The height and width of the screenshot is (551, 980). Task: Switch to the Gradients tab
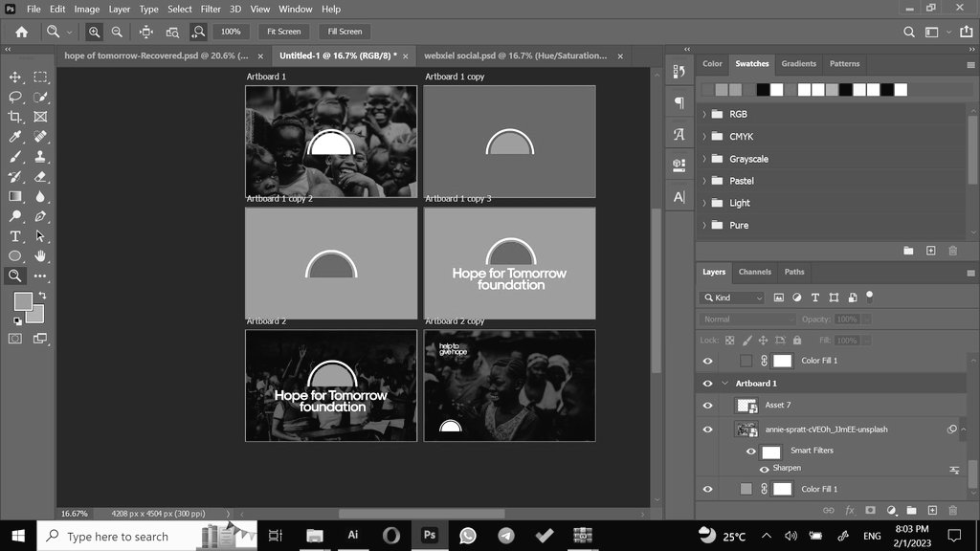798,64
